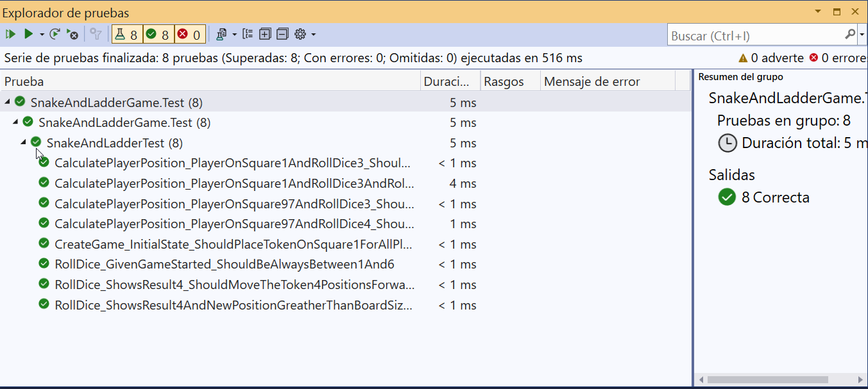Cancel the test run with the stop icon
Viewport: 868px width, 389px height.
click(x=72, y=33)
